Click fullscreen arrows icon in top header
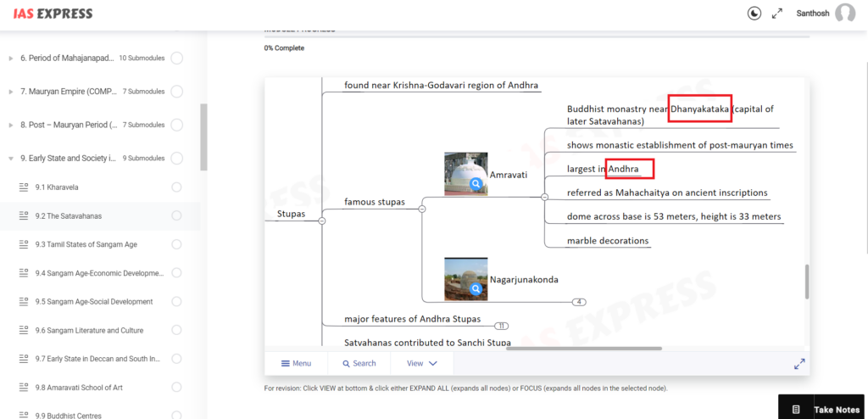Screen dimensions: 868x419 777,14
